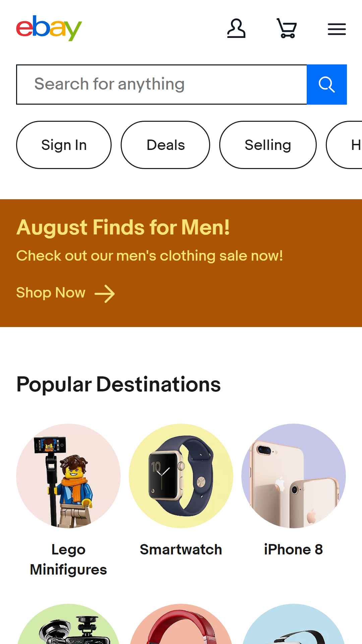Select the Selling pill
The height and width of the screenshot is (644, 362).
click(x=268, y=145)
